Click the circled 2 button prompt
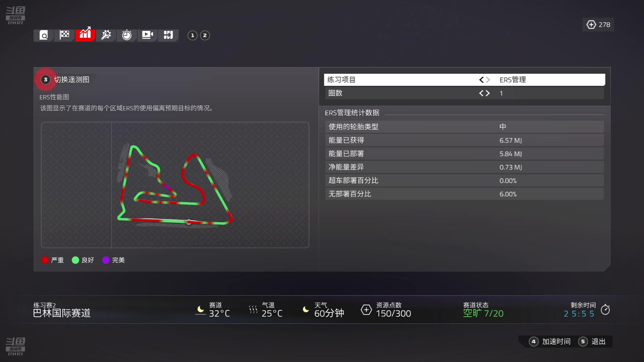 (205, 35)
